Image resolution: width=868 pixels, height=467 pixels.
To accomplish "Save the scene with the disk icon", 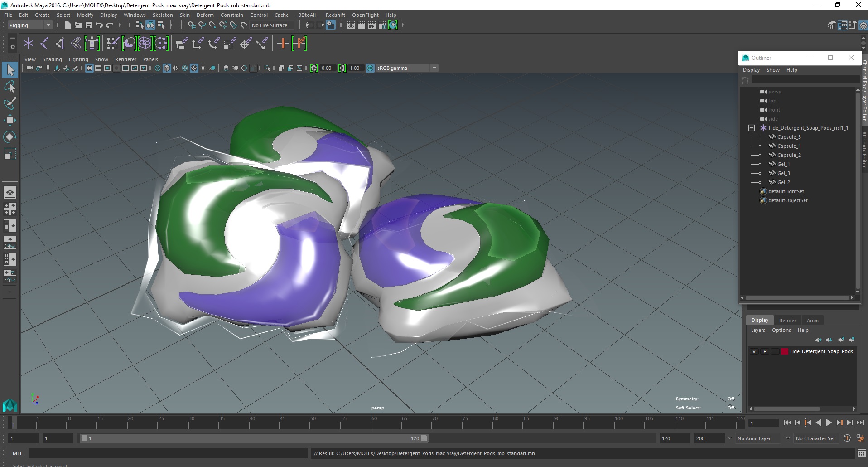I will pos(89,25).
